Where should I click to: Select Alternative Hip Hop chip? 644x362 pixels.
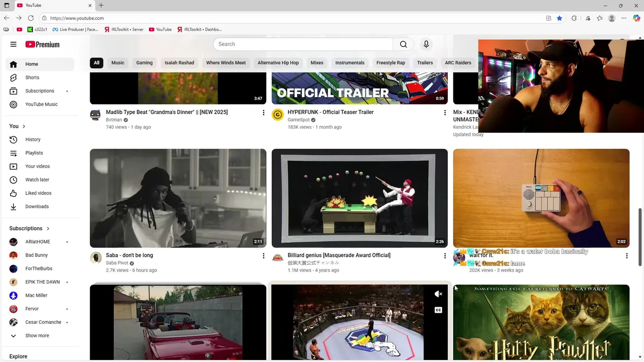[x=278, y=63]
